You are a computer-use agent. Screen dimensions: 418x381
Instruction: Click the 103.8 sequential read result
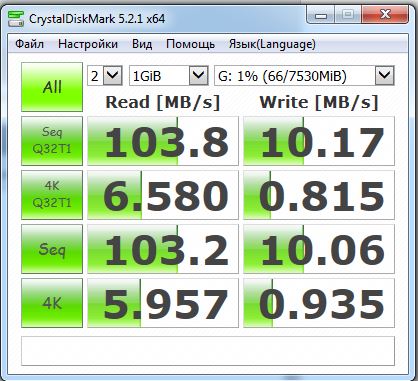(163, 141)
